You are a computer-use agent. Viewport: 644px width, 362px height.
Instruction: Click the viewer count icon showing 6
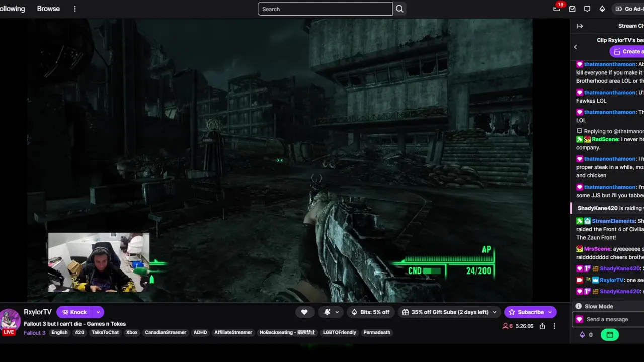[508, 326]
